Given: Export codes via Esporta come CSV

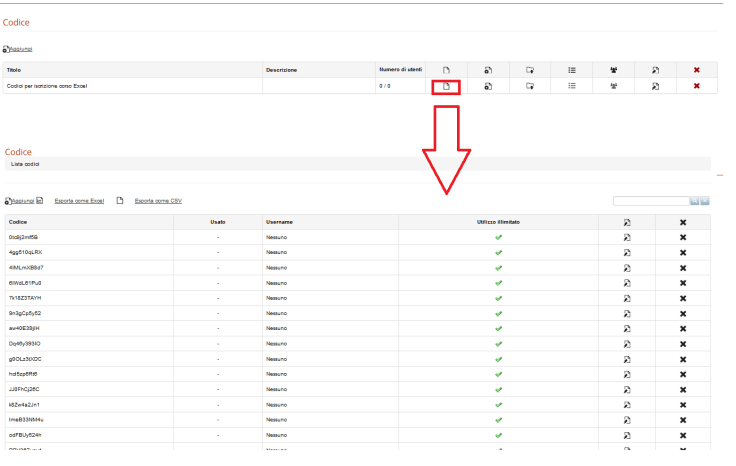Looking at the screenshot, I should [158, 201].
